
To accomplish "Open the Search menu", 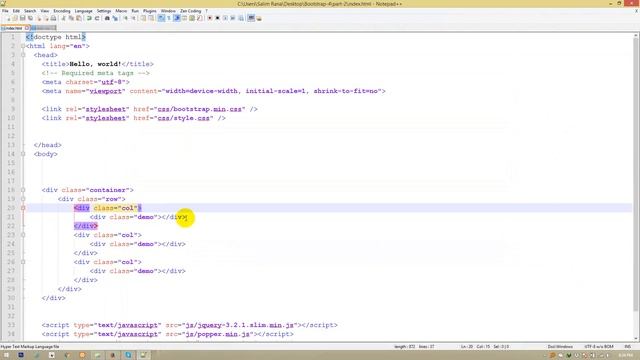I will 30,11.
